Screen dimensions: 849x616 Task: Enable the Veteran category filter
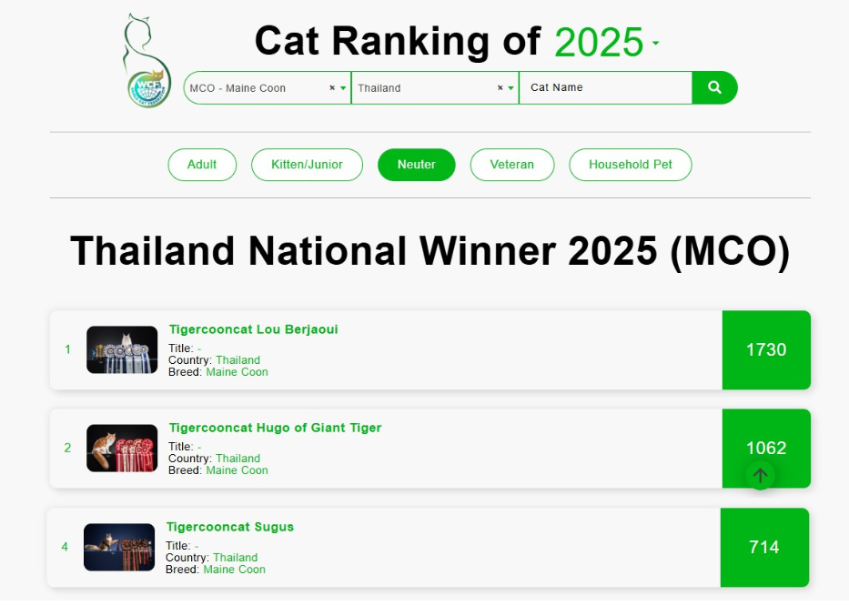click(511, 165)
